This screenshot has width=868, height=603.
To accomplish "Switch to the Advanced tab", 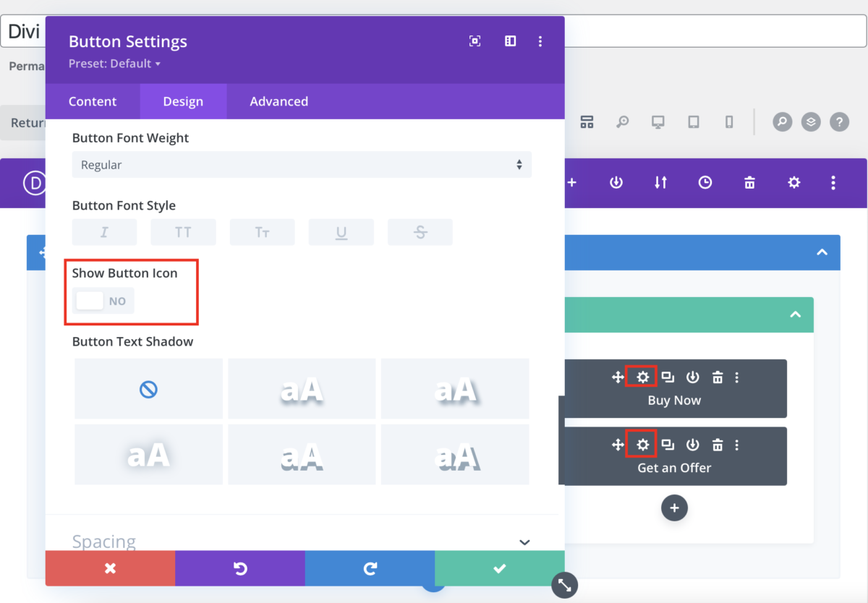I will tap(278, 101).
